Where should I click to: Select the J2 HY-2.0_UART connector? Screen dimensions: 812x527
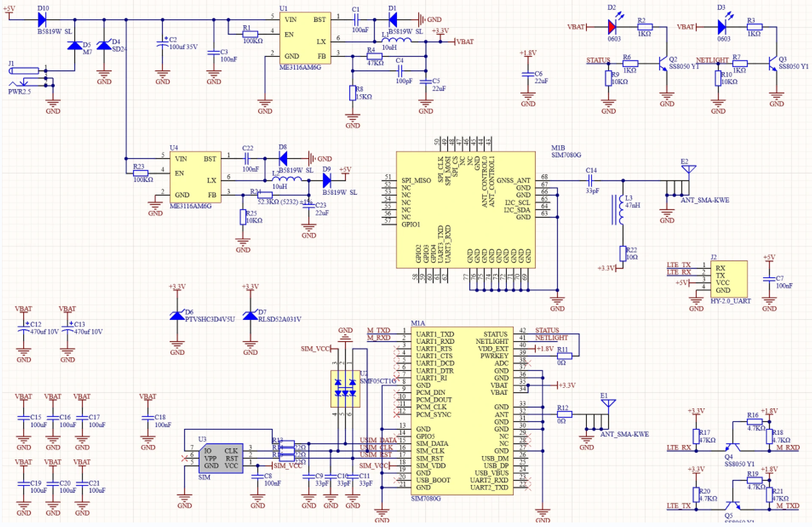pos(728,279)
